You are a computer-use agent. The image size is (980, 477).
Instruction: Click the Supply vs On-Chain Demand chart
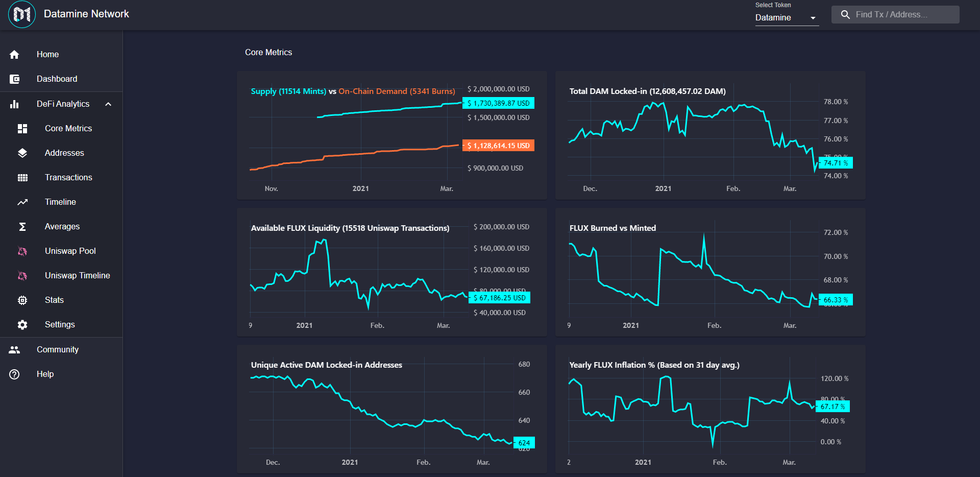click(392, 135)
